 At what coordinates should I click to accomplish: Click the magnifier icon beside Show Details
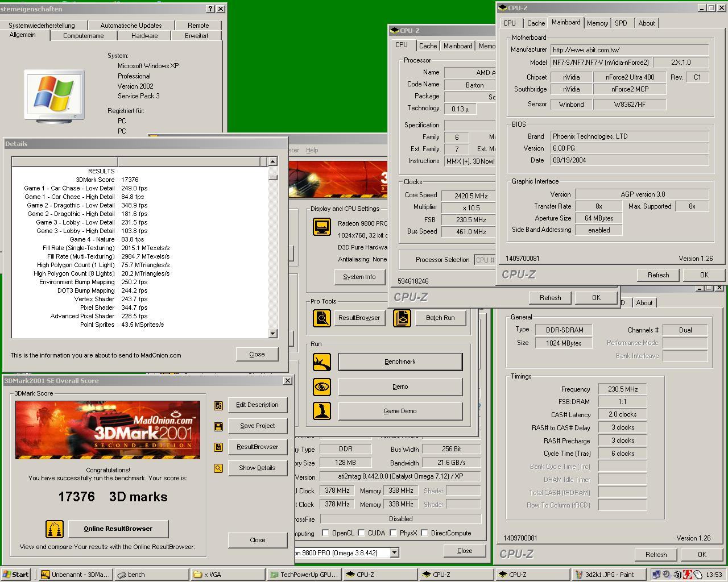coord(218,468)
